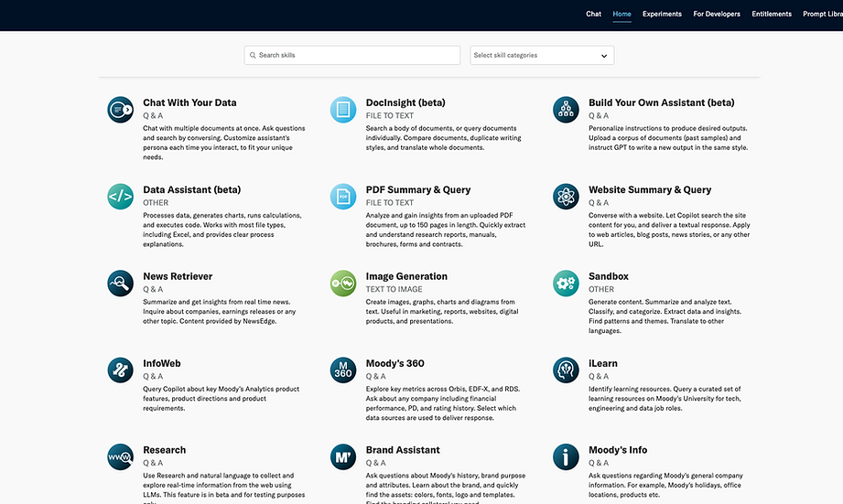Go to For Developers section

coord(717,14)
